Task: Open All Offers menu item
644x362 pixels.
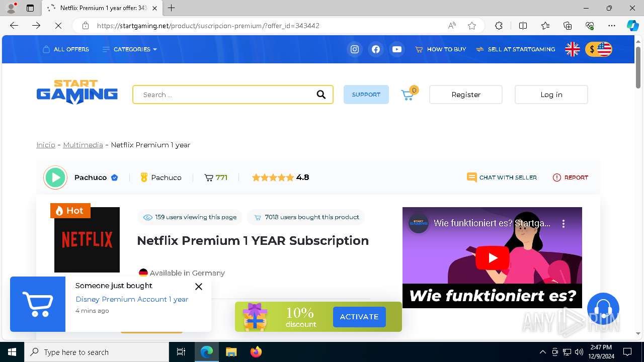Action: 66,49
